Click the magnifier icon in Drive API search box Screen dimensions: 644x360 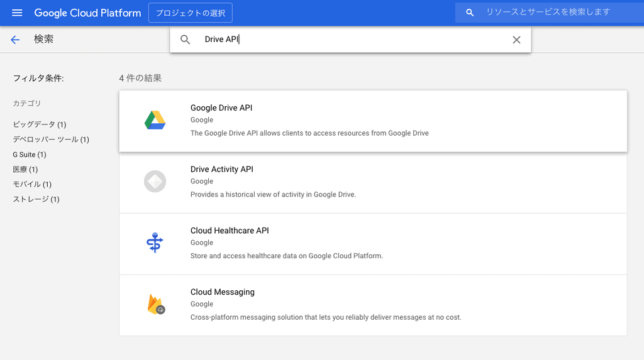click(185, 40)
